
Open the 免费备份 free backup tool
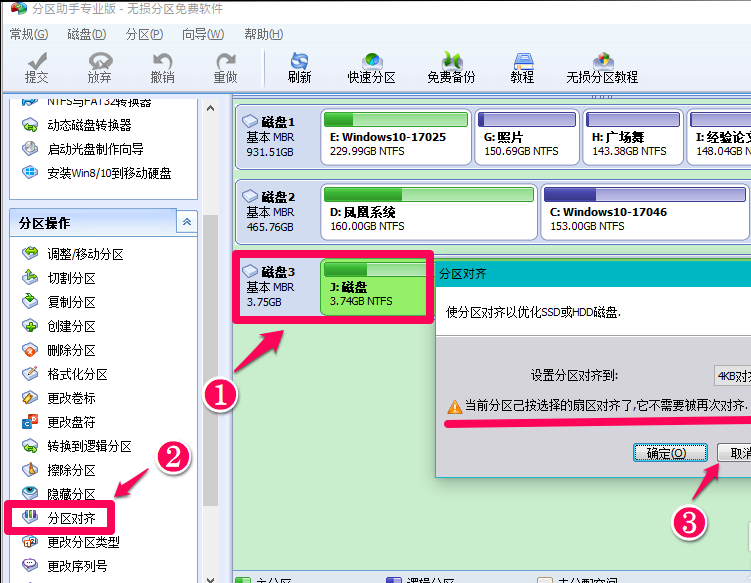tap(451, 67)
